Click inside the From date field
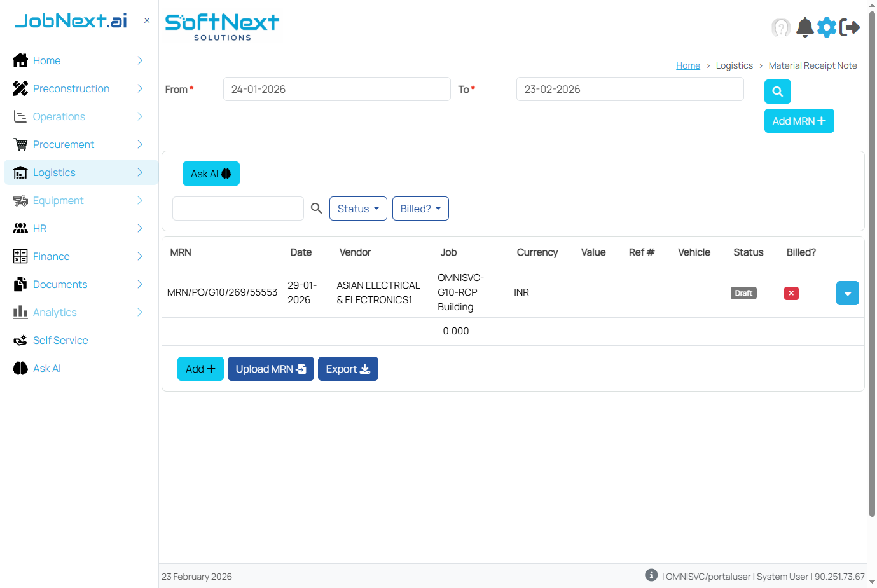Viewport: 877px width, 588px height. click(x=336, y=89)
